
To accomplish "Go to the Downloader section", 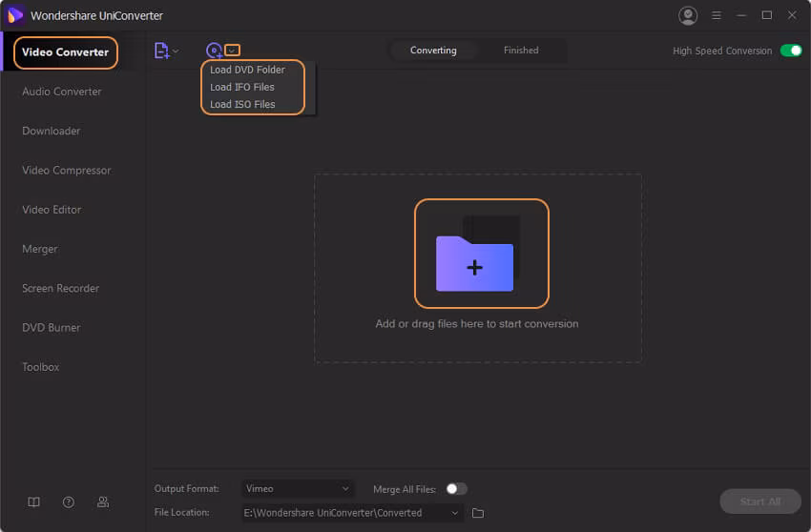I will (52, 131).
